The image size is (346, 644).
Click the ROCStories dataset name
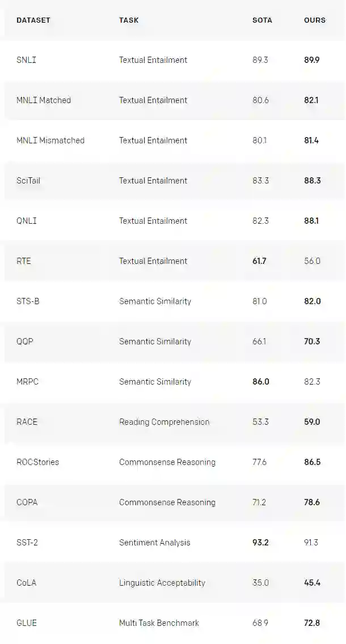tap(37, 462)
